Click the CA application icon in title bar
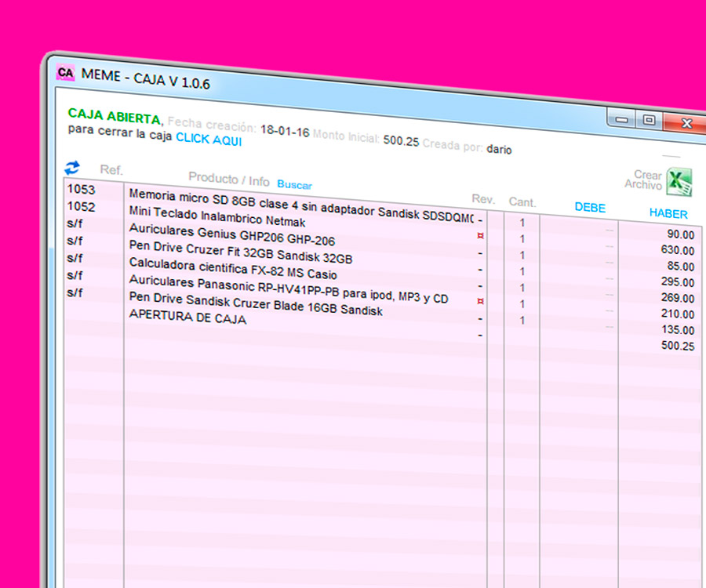 (66, 73)
